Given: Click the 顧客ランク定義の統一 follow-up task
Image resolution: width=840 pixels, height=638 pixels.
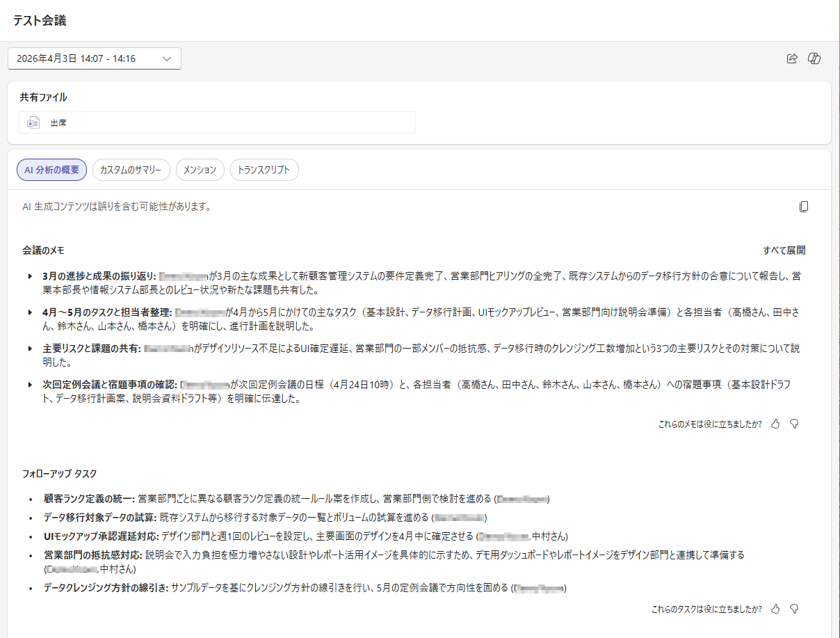Looking at the screenshot, I should 88,499.
